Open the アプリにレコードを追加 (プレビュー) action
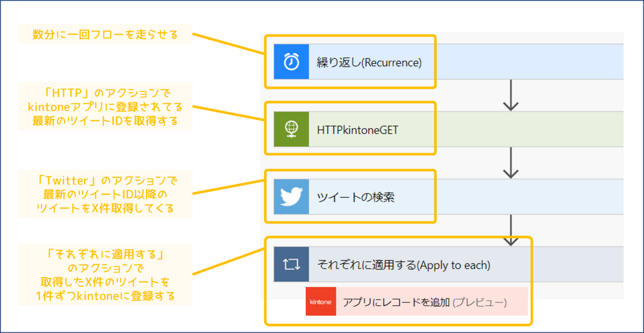 click(x=416, y=301)
